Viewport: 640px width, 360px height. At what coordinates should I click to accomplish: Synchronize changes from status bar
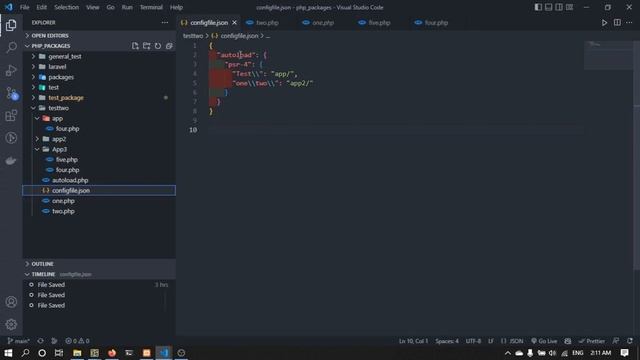[x=40, y=341]
